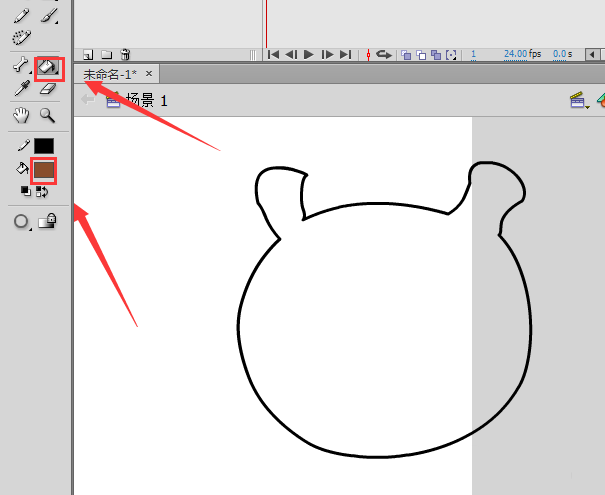Viewport: 605px width, 495px height.
Task: Select the Eyedropper tool
Action: point(22,88)
